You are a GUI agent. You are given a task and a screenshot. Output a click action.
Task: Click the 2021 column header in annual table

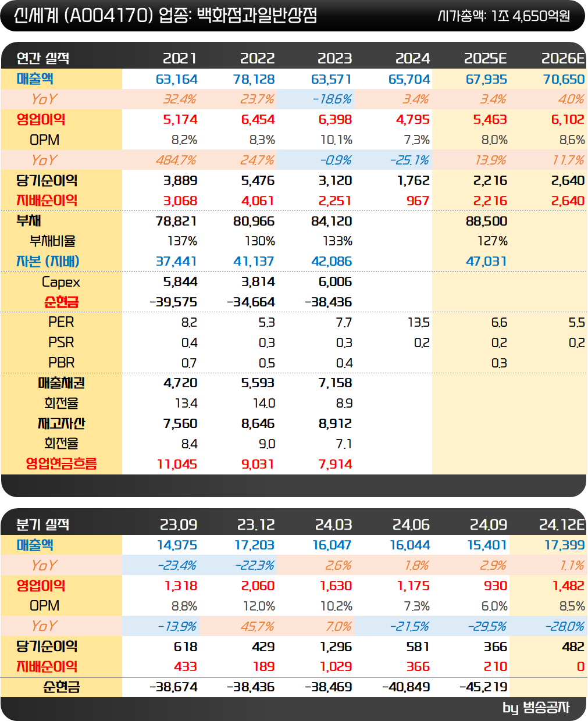pyautogui.click(x=180, y=58)
